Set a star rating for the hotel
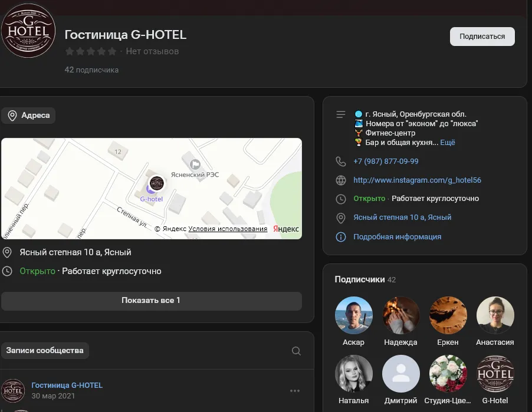 [91, 51]
